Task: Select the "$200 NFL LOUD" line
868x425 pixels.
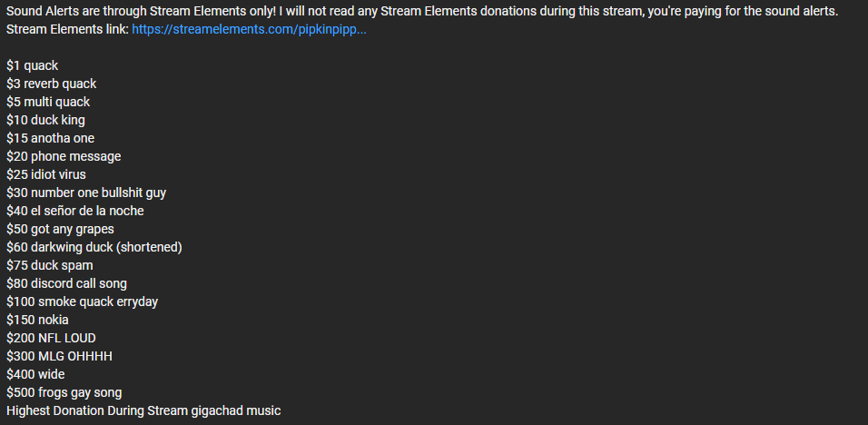Action: 51,338
